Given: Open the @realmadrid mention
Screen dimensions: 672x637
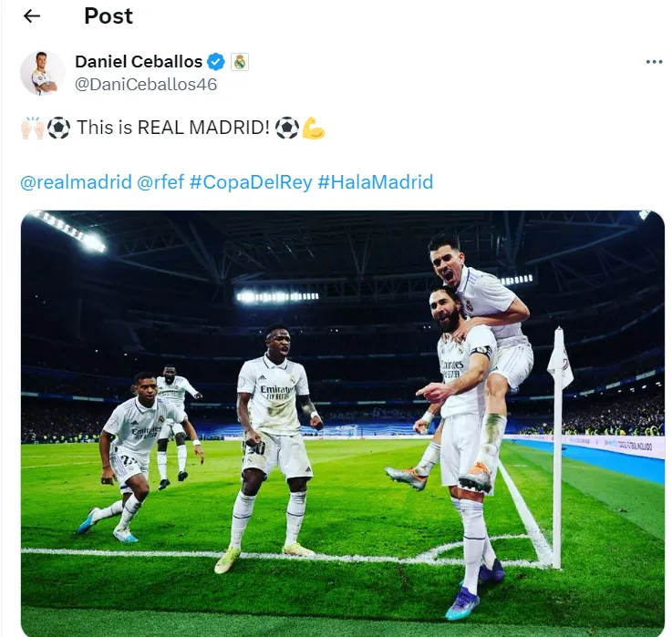Looking at the screenshot, I should tap(76, 182).
